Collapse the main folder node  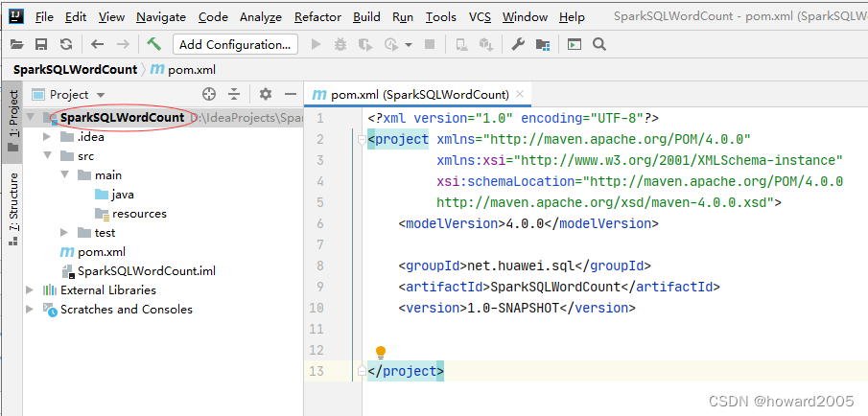(64, 175)
